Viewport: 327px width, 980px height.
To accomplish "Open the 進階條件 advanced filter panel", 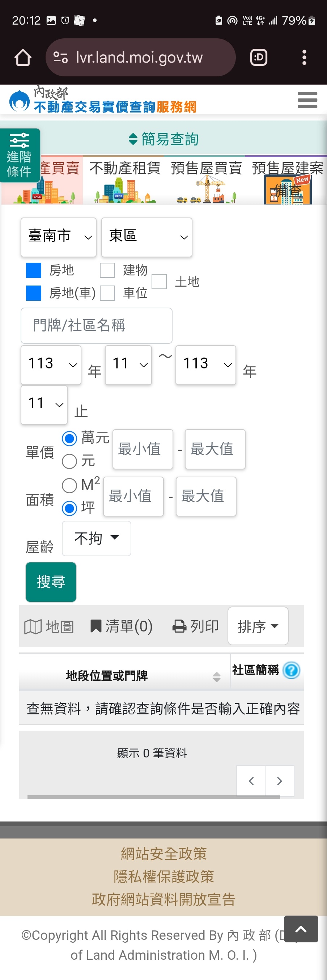I will click(20, 156).
